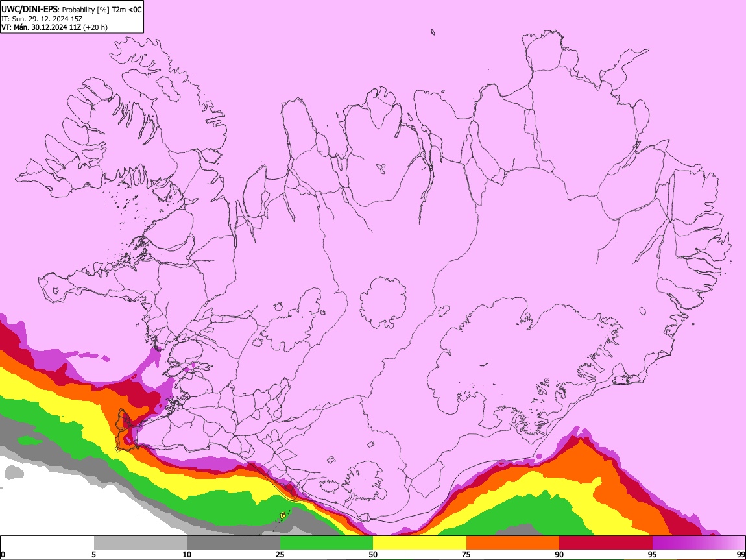Click the red 90-95 legend band
The height and width of the screenshot is (560, 746).
(606, 543)
